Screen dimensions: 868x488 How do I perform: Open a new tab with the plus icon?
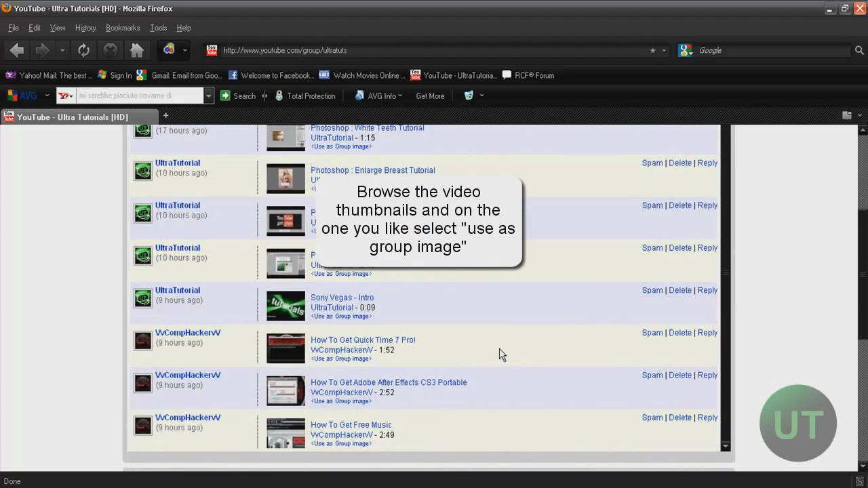(165, 115)
